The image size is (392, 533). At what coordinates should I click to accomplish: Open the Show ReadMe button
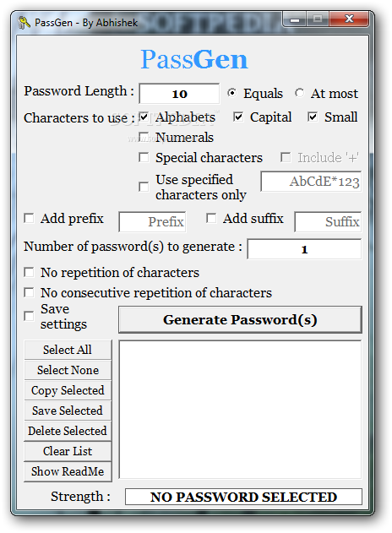68,471
